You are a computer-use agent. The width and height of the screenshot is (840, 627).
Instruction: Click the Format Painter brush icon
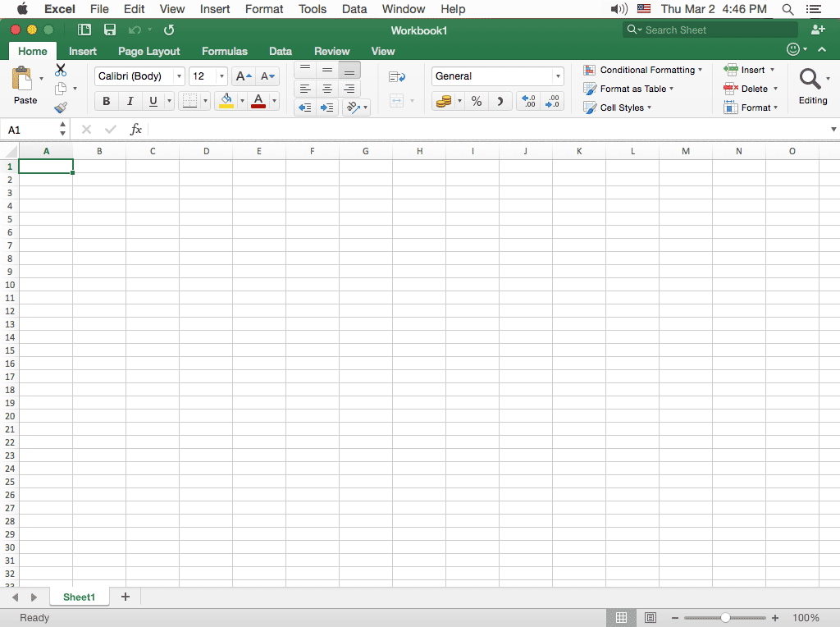61,108
